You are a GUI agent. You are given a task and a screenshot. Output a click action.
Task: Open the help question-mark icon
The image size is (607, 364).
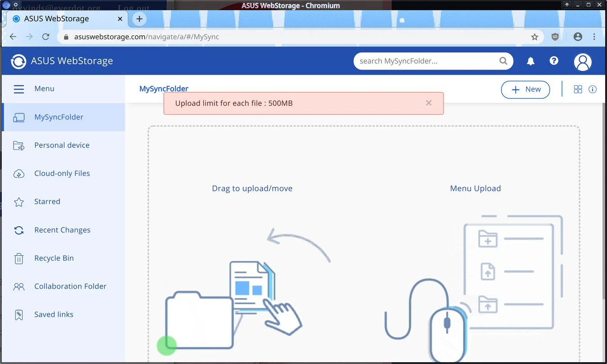[553, 61]
